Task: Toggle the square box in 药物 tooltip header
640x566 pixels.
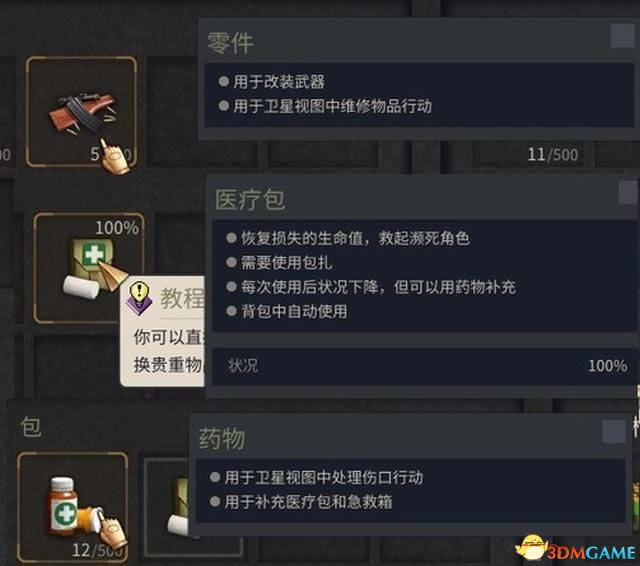Action: 613,431
